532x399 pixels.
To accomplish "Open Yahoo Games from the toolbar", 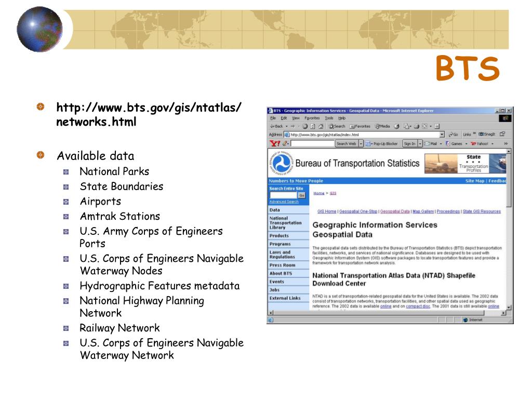I will pyautogui.click(x=454, y=143).
